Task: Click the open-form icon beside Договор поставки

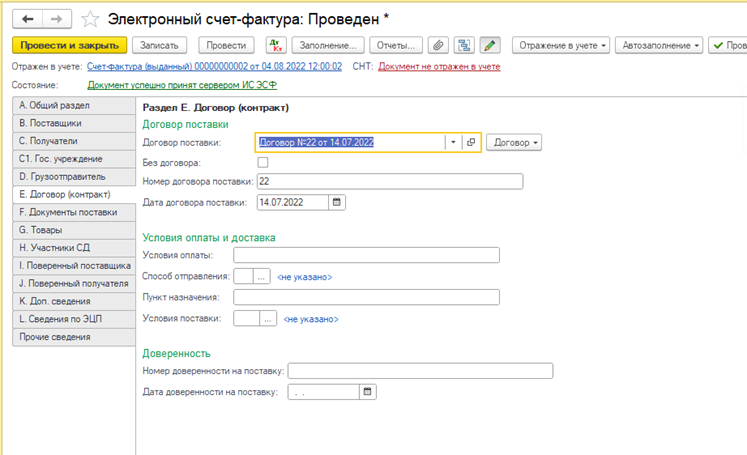Action: [x=471, y=143]
